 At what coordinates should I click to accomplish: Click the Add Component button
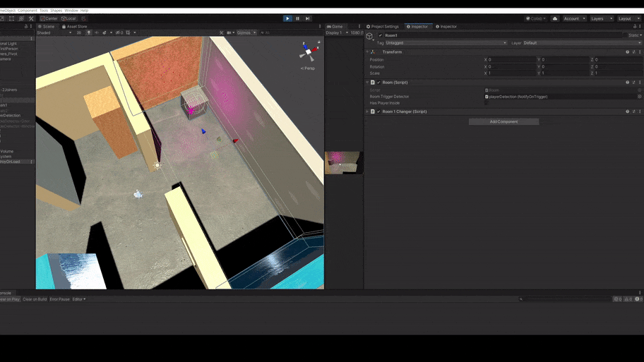point(504,121)
